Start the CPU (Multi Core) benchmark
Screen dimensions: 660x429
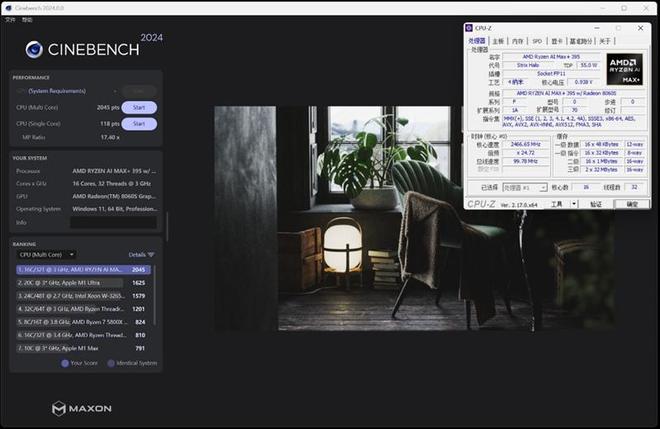(x=139, y=107)
